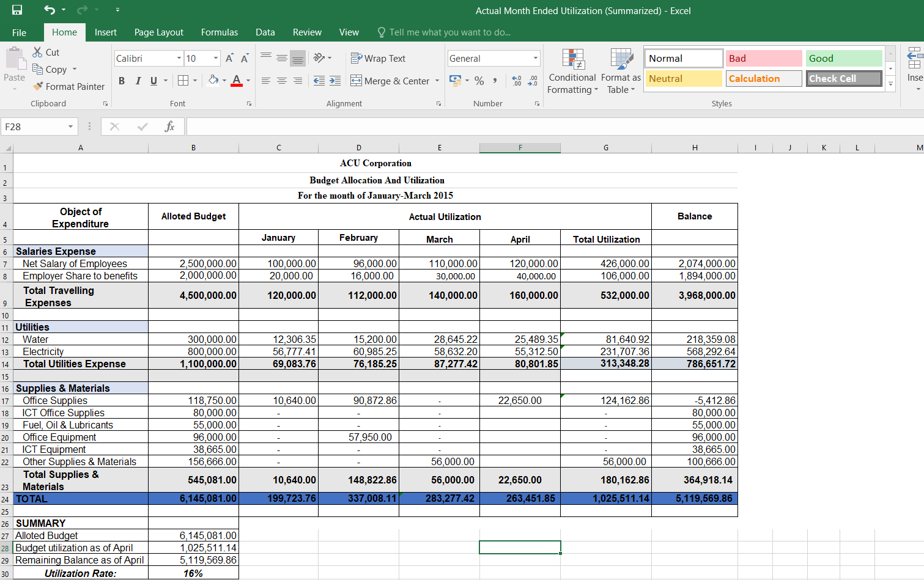Click the Font Color red A swatch
Viewport: 924px width, 580px height.
click(x=237, y=81)
